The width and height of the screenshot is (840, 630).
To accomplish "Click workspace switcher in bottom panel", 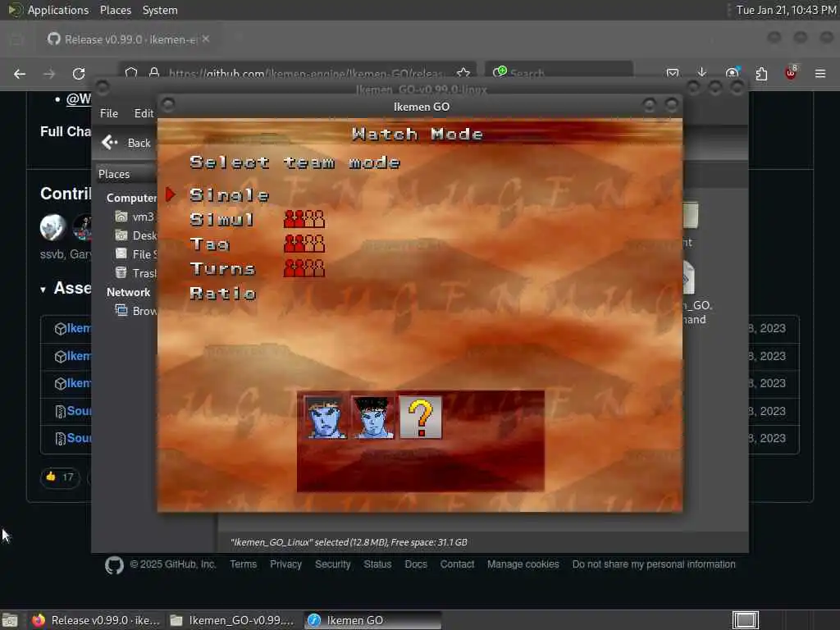I will [745, 620].
